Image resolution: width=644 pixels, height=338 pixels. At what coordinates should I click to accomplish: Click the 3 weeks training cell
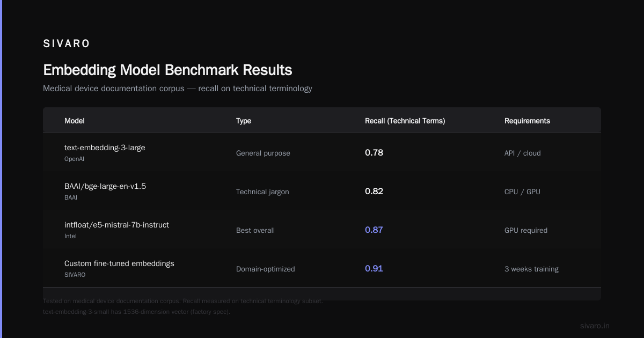[531, 269]
